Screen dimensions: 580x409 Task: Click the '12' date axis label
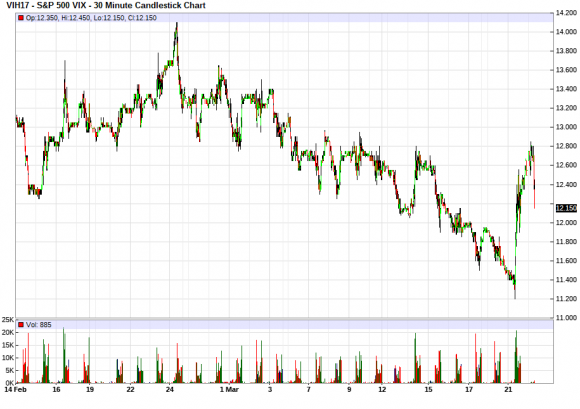point(382,390)
